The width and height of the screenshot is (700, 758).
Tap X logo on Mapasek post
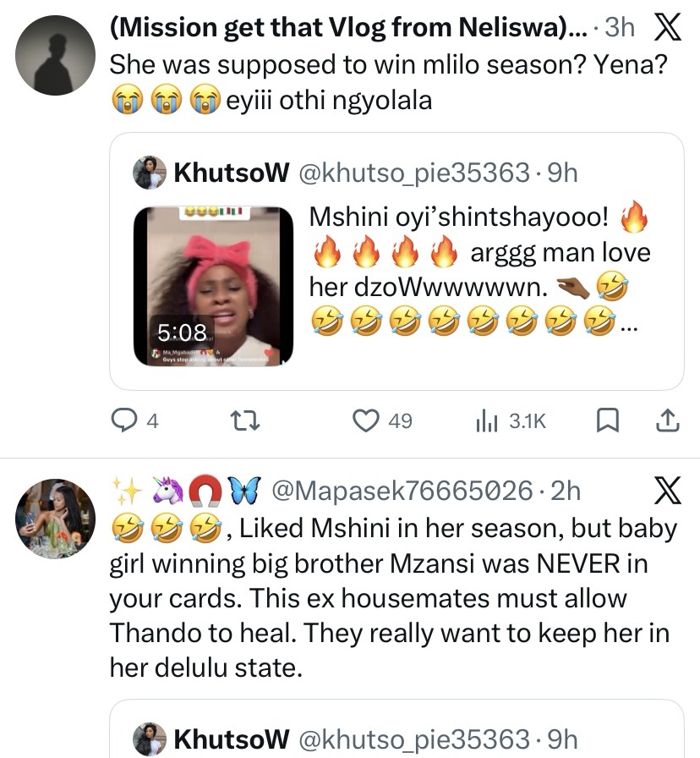(x=668, y=491)
